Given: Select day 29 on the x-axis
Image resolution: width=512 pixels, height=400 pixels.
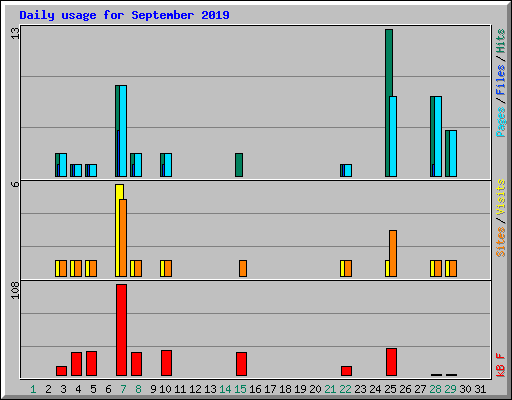Looking at the screenshot, I should [x=450, y=389].
